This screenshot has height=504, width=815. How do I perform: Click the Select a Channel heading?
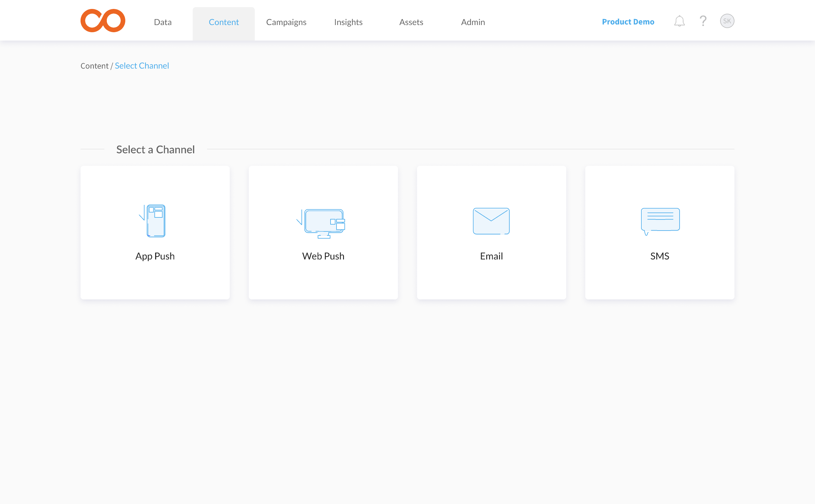(x=155, y=149)
